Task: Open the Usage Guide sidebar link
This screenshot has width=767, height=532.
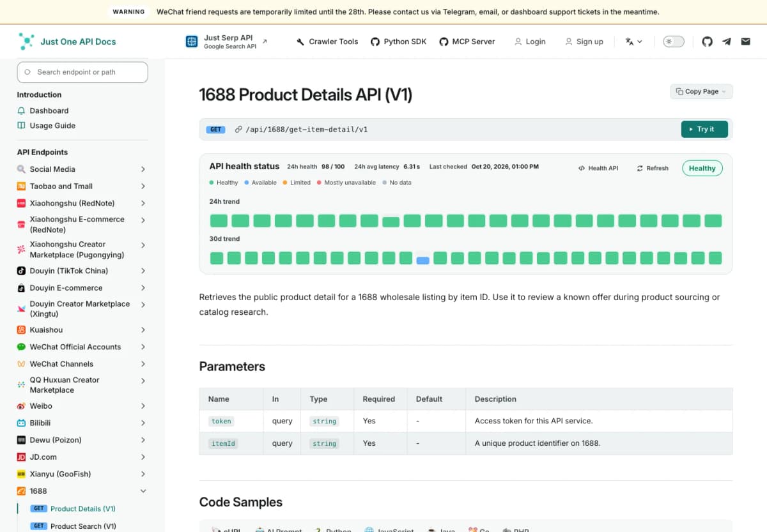Action: tap(52, 126)
